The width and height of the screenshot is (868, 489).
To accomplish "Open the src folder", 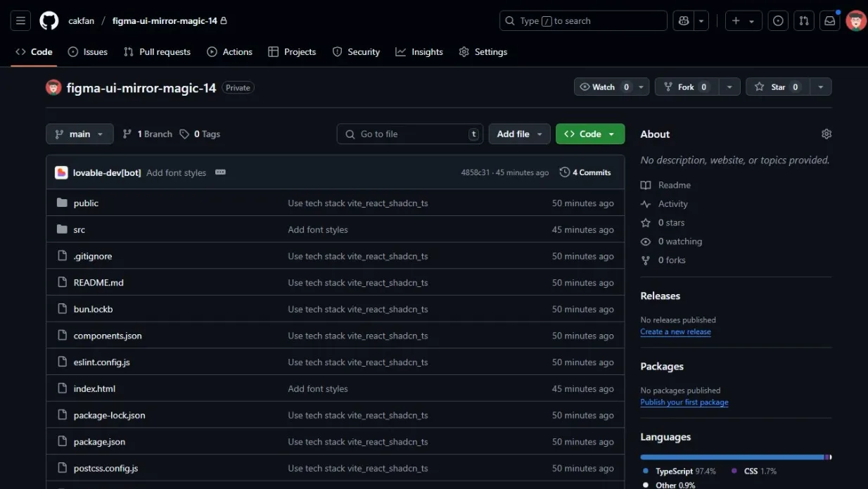I will coord(79,230).
